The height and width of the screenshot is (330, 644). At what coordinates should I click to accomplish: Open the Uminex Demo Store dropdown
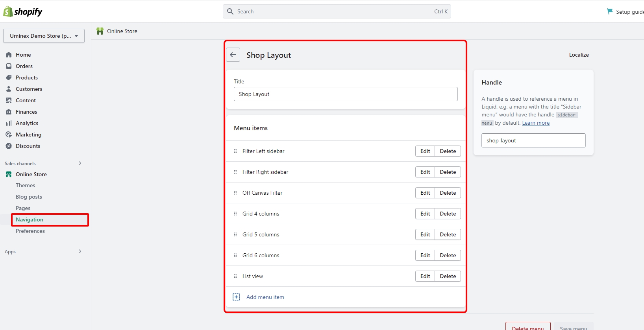point(44,36)
